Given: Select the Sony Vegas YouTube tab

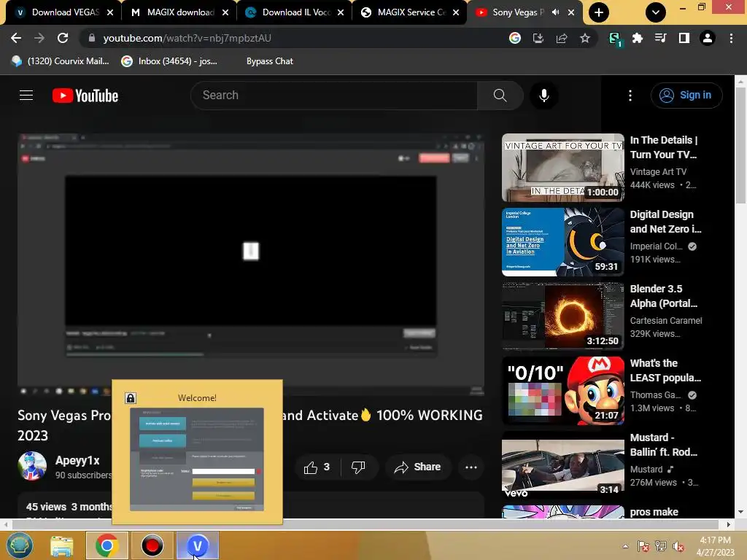Looking at the screenshot, I should point(517,12).
